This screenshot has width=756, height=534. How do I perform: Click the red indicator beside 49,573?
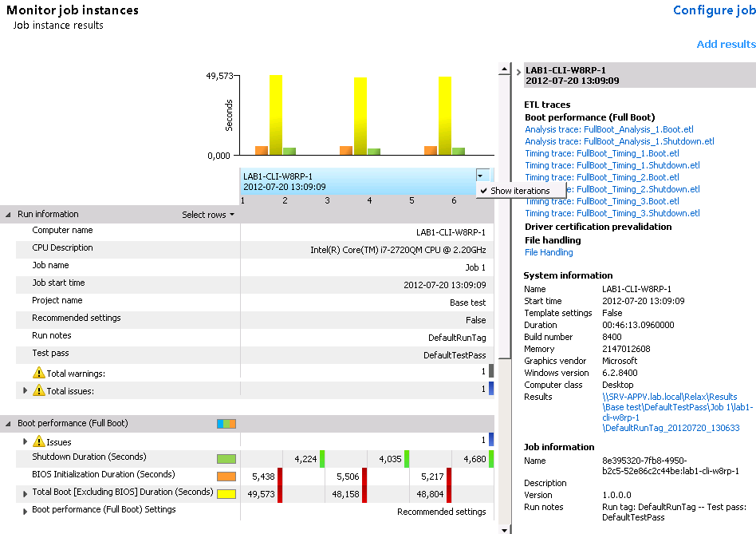[x=280, y=493]
